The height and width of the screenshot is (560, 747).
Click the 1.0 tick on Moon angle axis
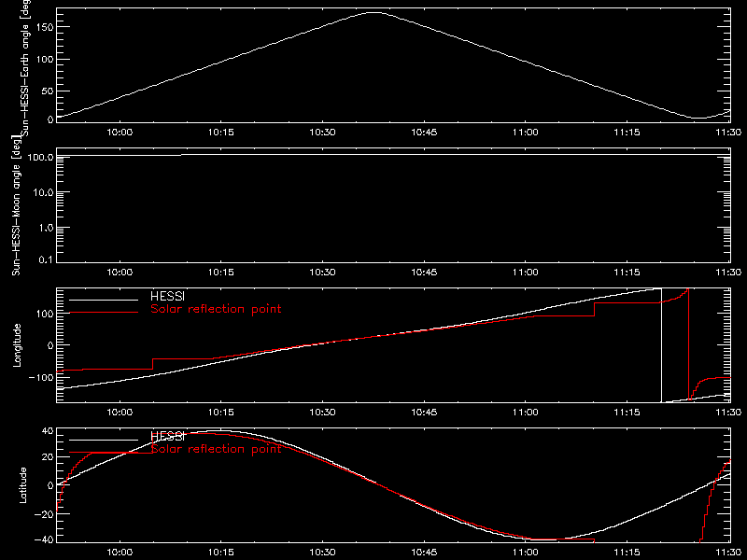[x=46, y=228]
